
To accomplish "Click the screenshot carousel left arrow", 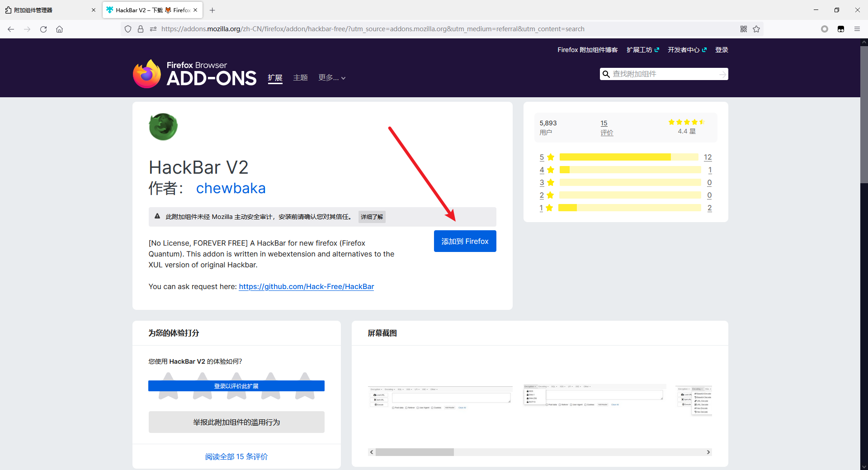I will pos(372,452).
